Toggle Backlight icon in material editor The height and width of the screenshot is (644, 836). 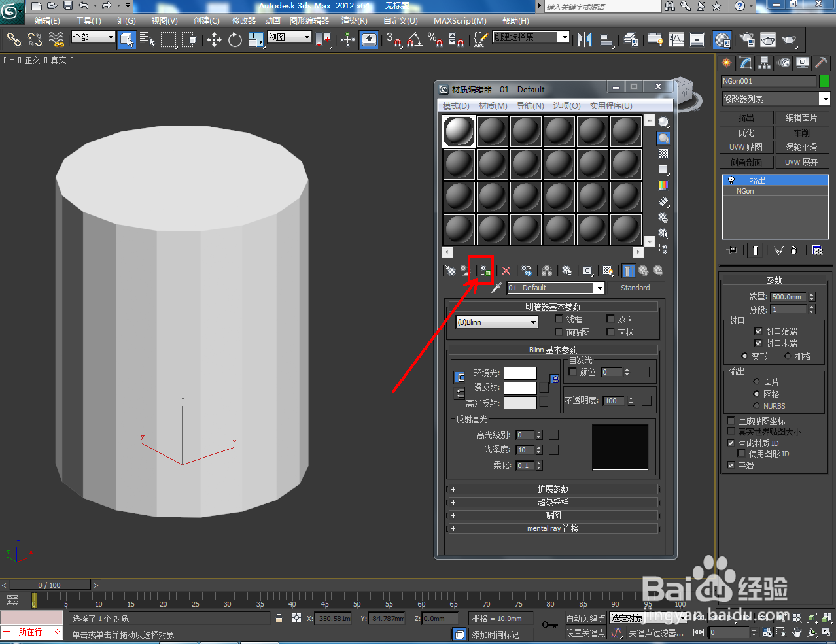tap(663, 139)
